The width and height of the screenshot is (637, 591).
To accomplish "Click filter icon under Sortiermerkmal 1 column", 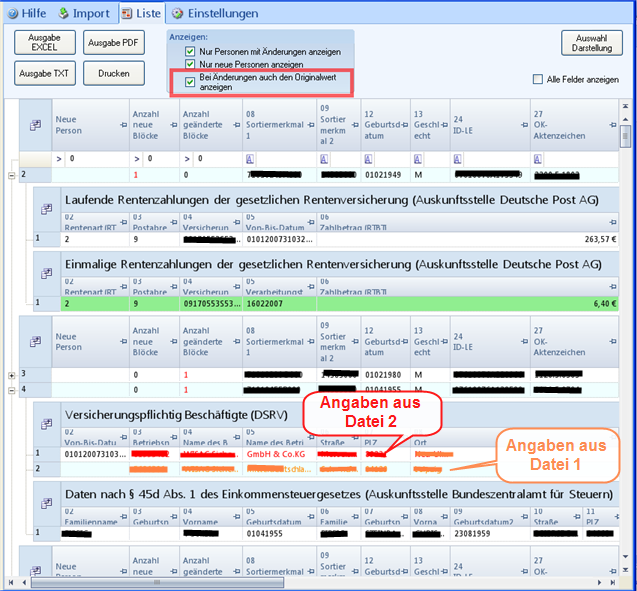I will 247,158.
